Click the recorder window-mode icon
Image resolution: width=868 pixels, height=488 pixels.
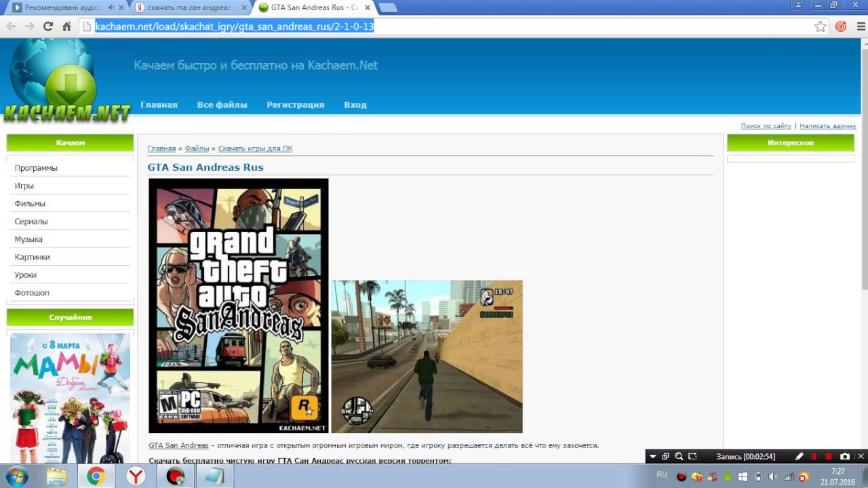click(666, 457)
